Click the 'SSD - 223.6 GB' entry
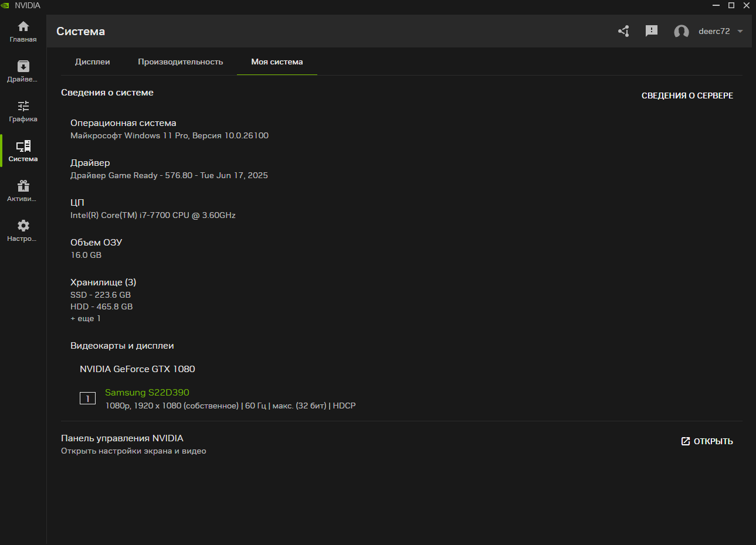The image size is (756, 545). [x=101, y=295]
